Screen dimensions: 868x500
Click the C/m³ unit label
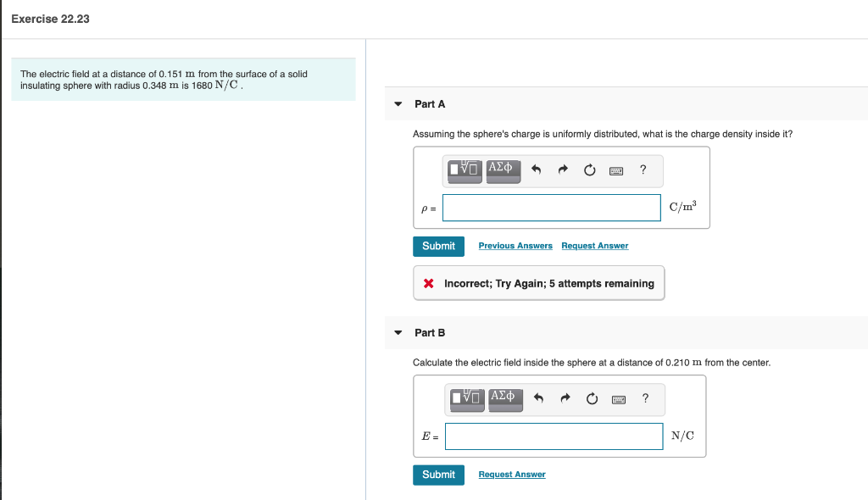[682, 207]
